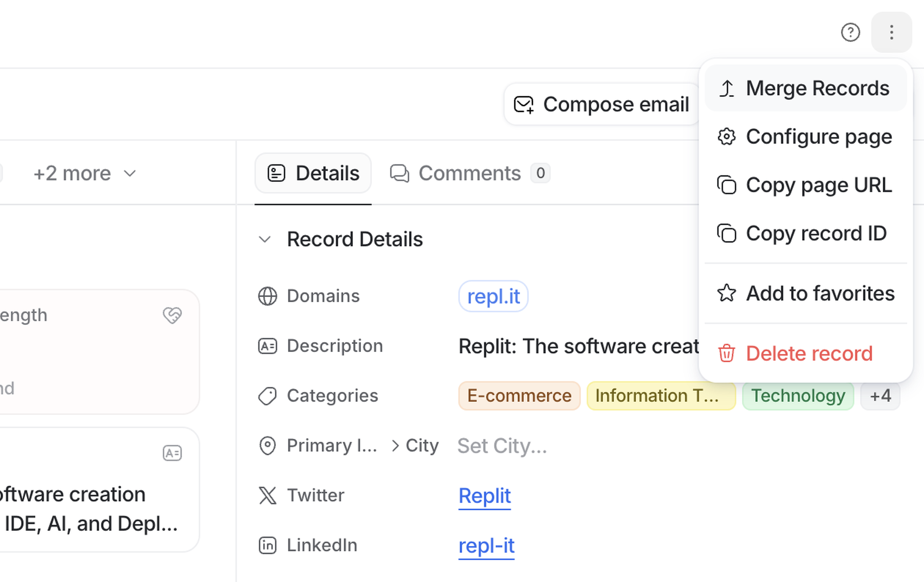Expand the +2 more dropdown
The width and height of the screenshot is (924, 582).
pos(85,173)
